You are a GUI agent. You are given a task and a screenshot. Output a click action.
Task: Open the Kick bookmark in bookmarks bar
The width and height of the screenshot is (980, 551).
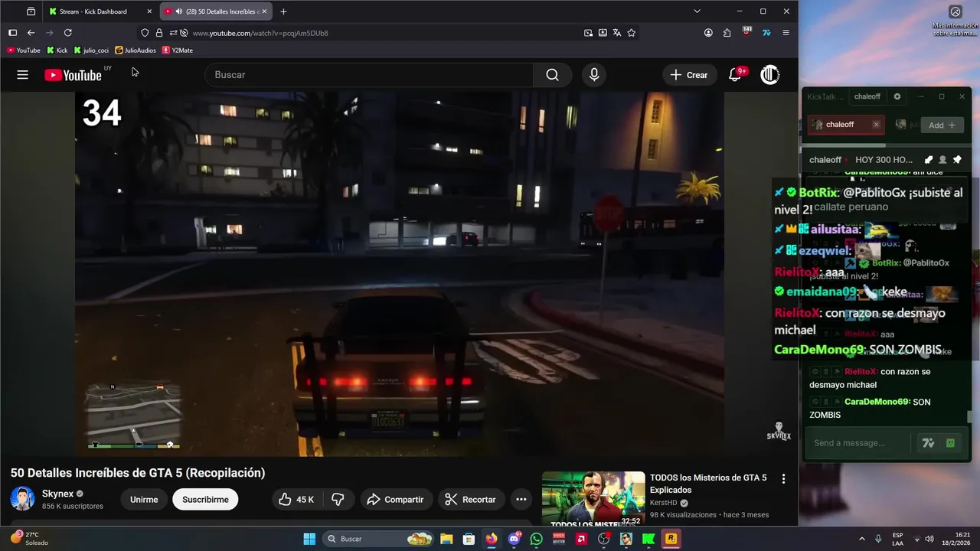click(x=57, y=51)
